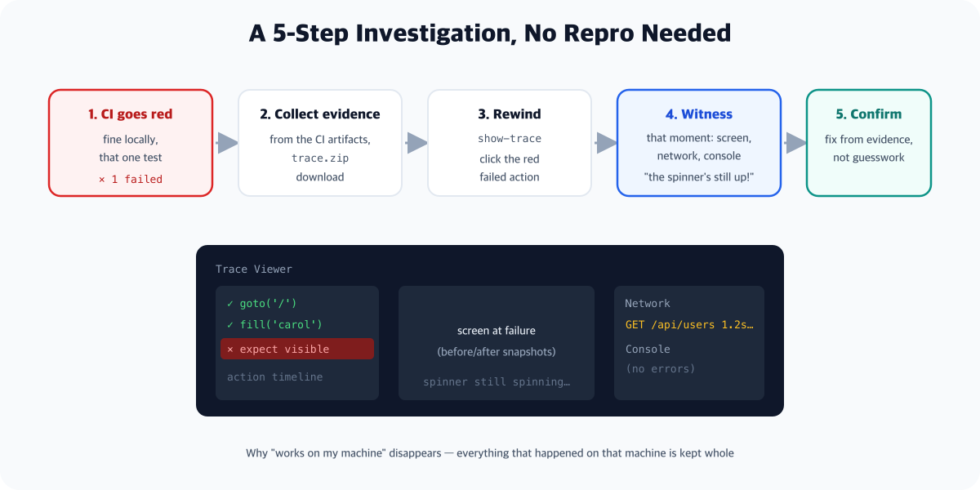Select the "3. Rewind" step card
Viewport: 980px width, 490px height.
point(510,143)
